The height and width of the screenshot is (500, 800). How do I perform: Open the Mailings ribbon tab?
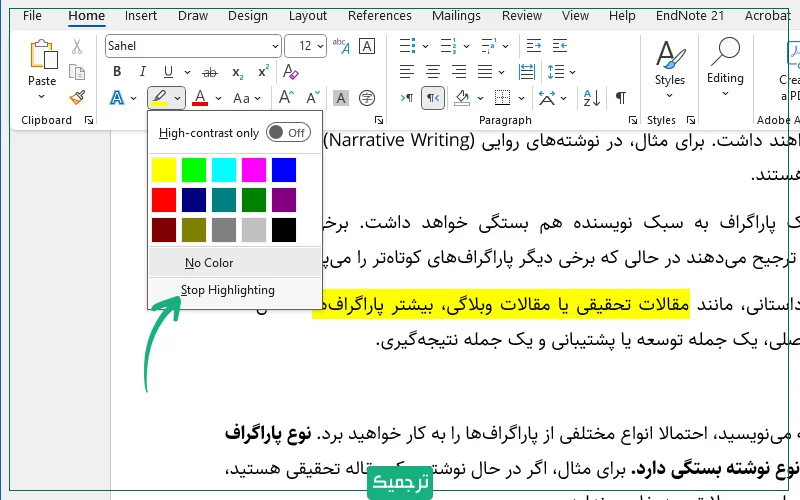coord(454,15)
